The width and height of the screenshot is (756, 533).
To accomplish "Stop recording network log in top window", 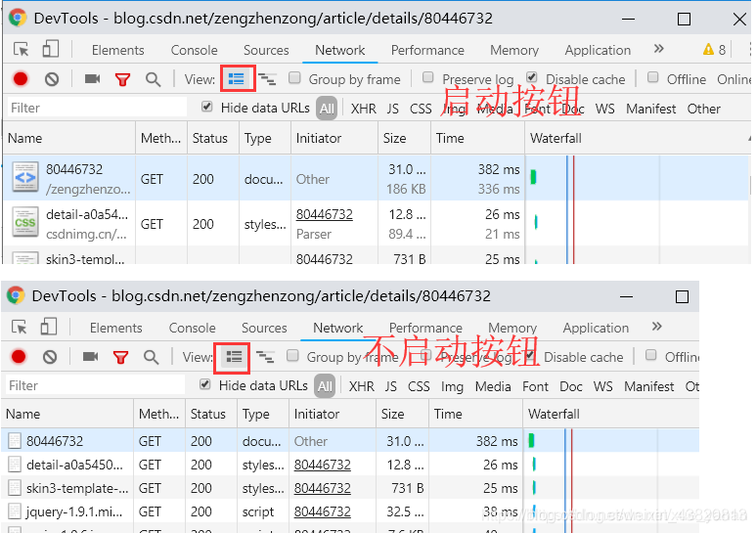I will [x=21, y=78].
